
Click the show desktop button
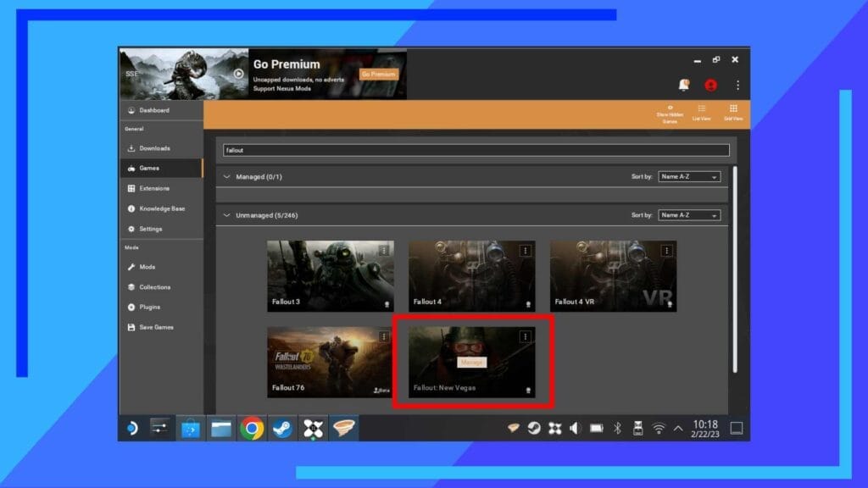[737, 428]
